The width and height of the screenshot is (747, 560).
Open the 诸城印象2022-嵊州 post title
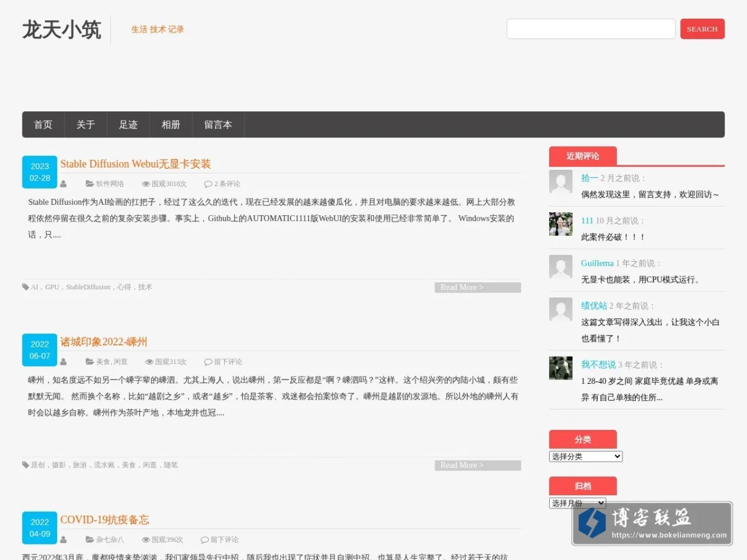tap(104, 342)
